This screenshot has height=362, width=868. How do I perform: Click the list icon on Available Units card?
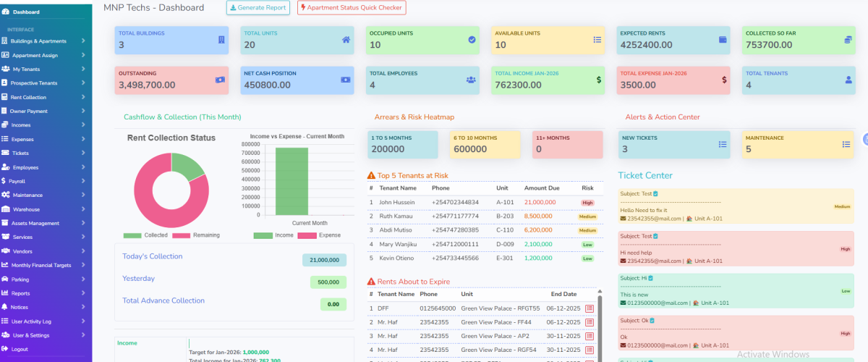coord(597,40)
